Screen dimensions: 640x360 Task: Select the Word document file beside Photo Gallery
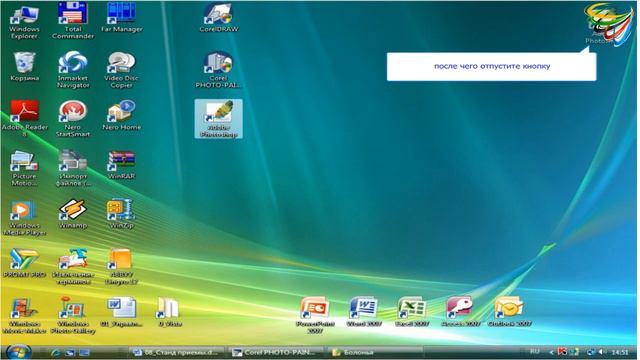coord(121,312)
